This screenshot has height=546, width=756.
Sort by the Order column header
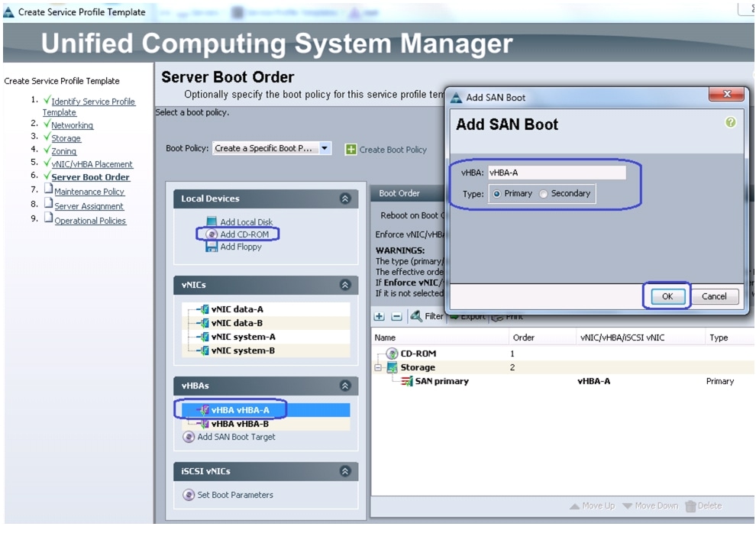(x=542, y=338)
